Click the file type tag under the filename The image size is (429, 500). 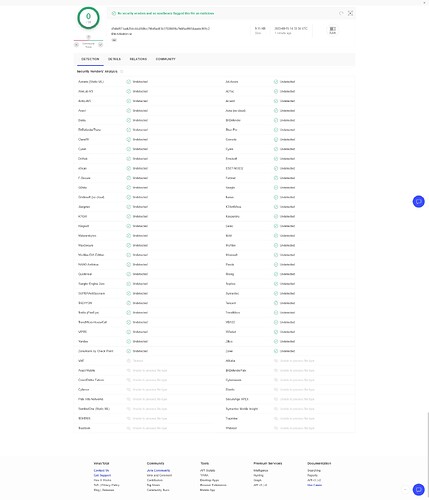click(x=114, y=40)
